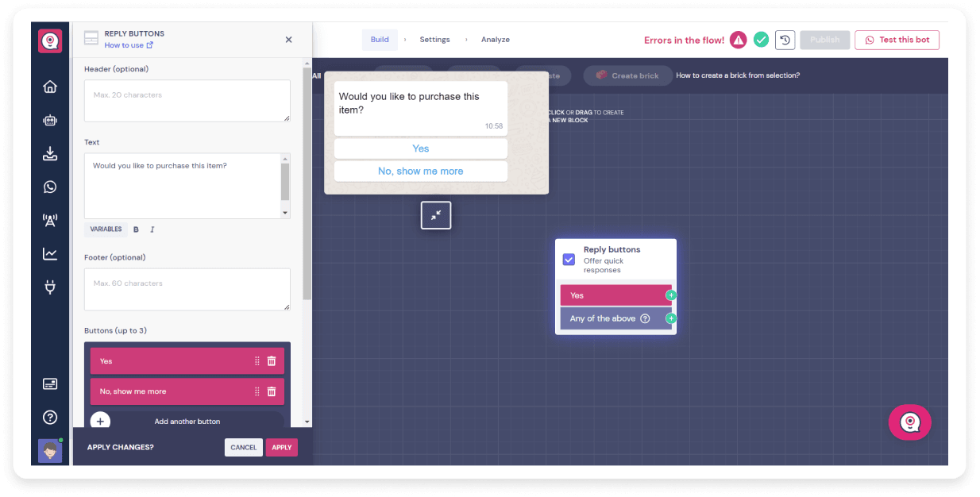
Task: Switch to the Settings tab
Action: (x=434, y=39)
